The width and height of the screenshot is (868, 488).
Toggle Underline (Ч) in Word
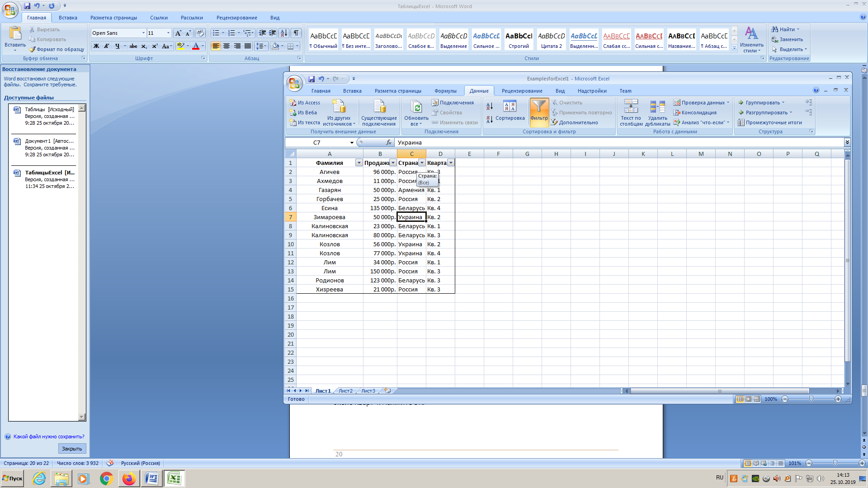click(x=118, y=47)
